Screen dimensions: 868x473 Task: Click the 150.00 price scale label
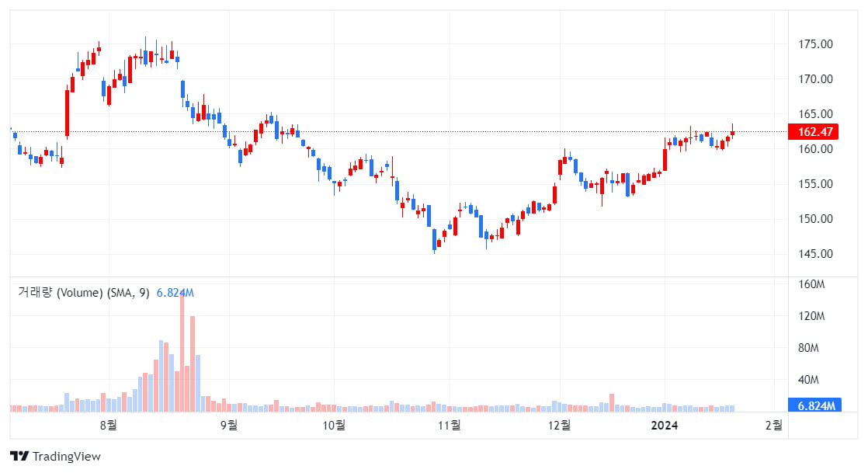pyautogui.click(x=815, y=219)
